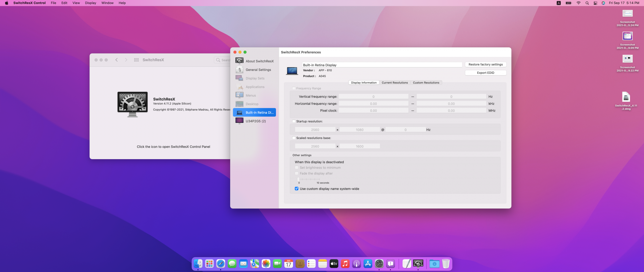The height and width of the screenshot is (272, 644).
Task: Open Control Center in the menu bar
Action: (x=595, y=3)
